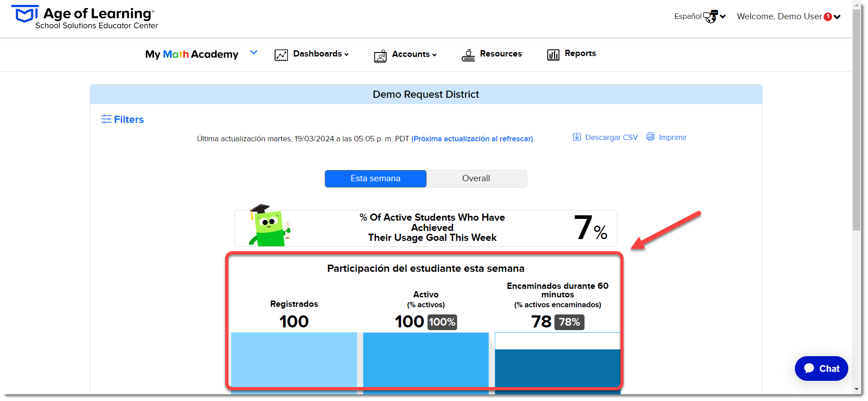Click Próxima actualización al refrescar link
868x401 pixels.
(472, 139)
